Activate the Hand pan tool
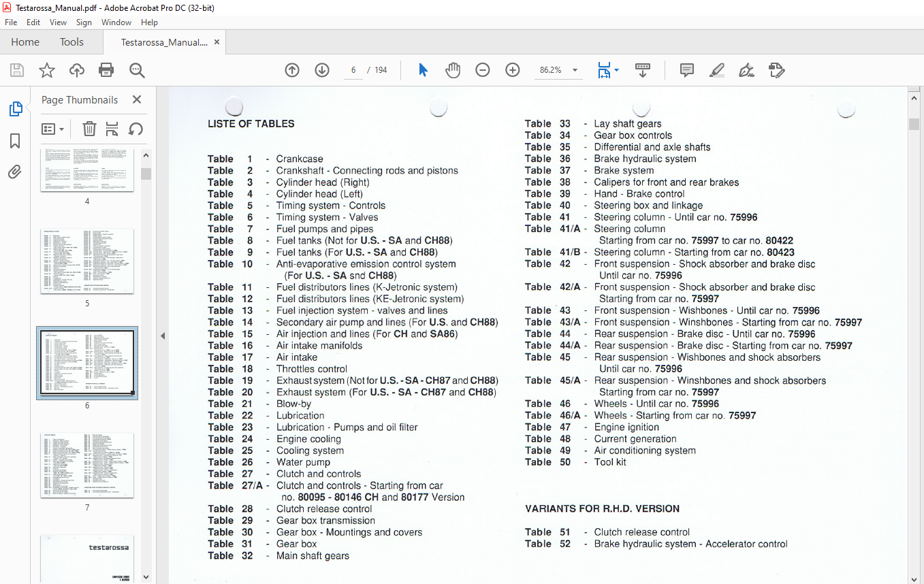 click(453, 70)
